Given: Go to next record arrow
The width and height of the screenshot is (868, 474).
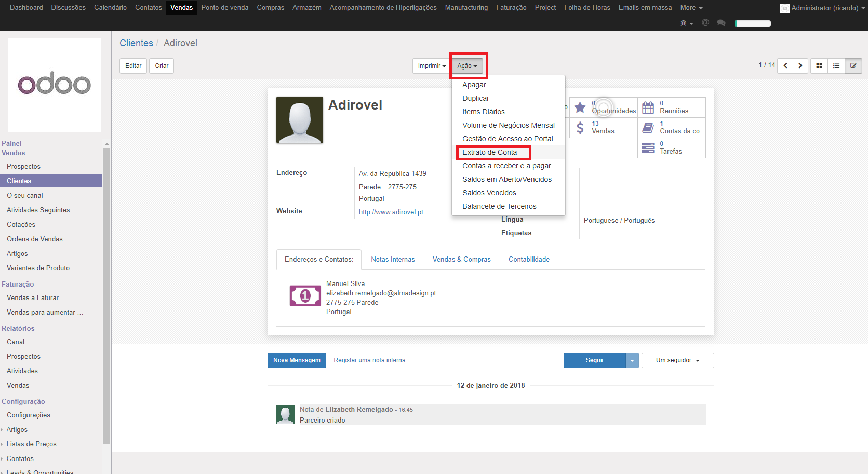Looking at the screenshot, I should pos(800,66).
